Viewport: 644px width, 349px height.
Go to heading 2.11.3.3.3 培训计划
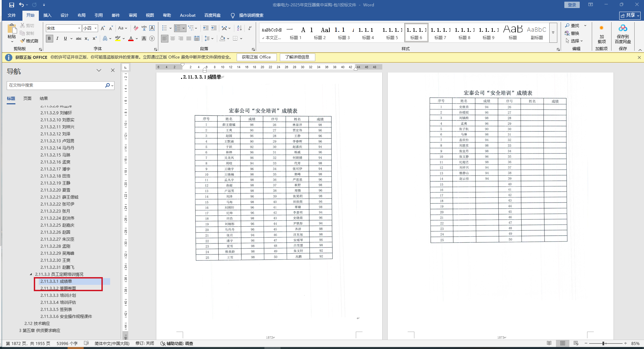point(58,296)
